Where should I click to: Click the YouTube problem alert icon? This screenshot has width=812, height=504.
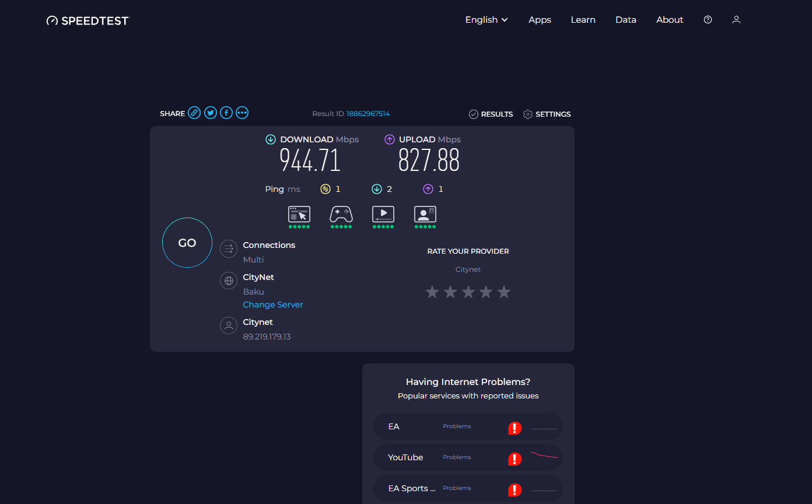(514, 459)
